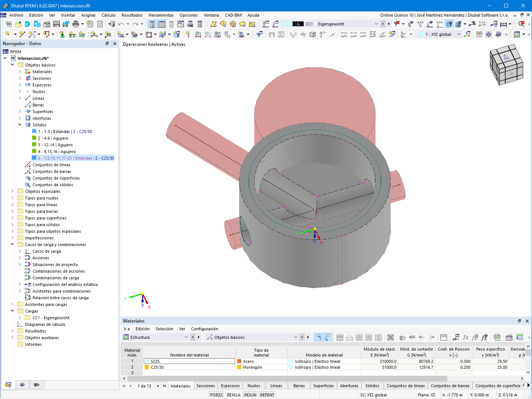The height and width of the screenshot is (399, 532).
Task: Open Configuración menu in Materiales panel
Action: coord(205,329)
